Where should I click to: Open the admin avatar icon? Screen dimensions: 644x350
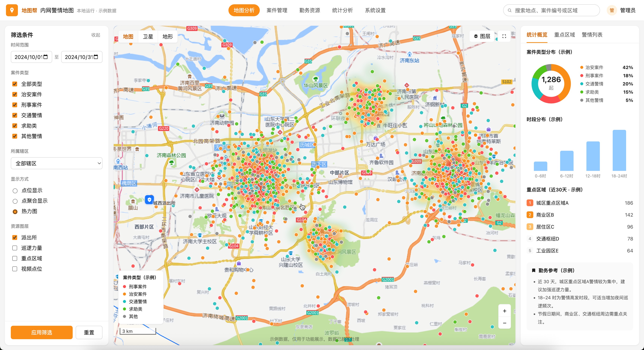point(612,10)
